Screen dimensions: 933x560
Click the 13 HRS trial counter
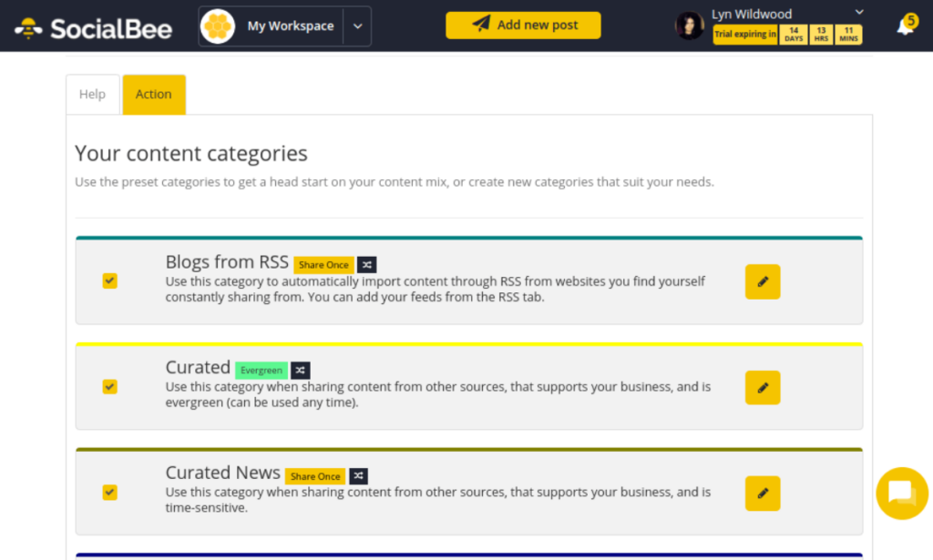pyautogui.click(x=821, y=35)
